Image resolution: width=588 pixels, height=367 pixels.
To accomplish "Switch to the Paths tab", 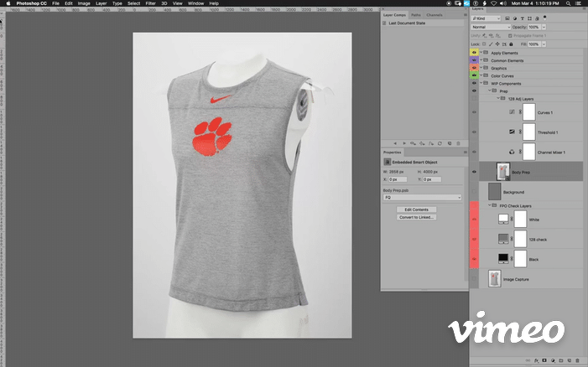I will [x=416, y=15].
